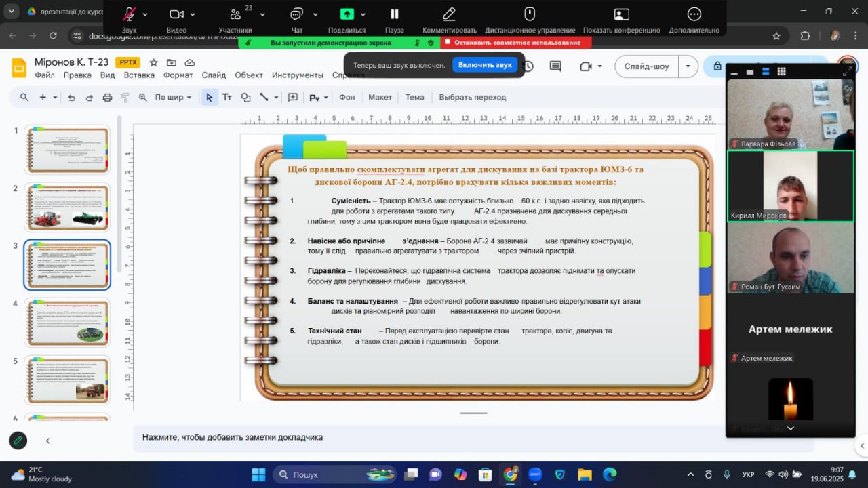Expand the arrow next to Чат
Viewport: 868px width, 488px height.
315,14
